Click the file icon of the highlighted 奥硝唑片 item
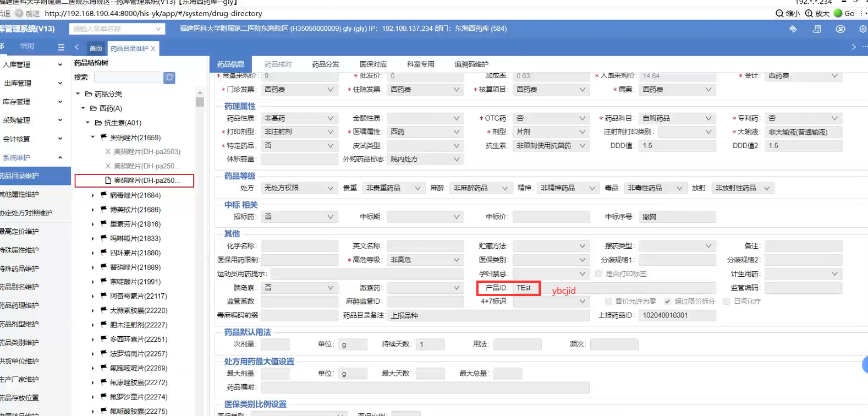The height and width of the screenshot is (416, 868). [108, 180]
